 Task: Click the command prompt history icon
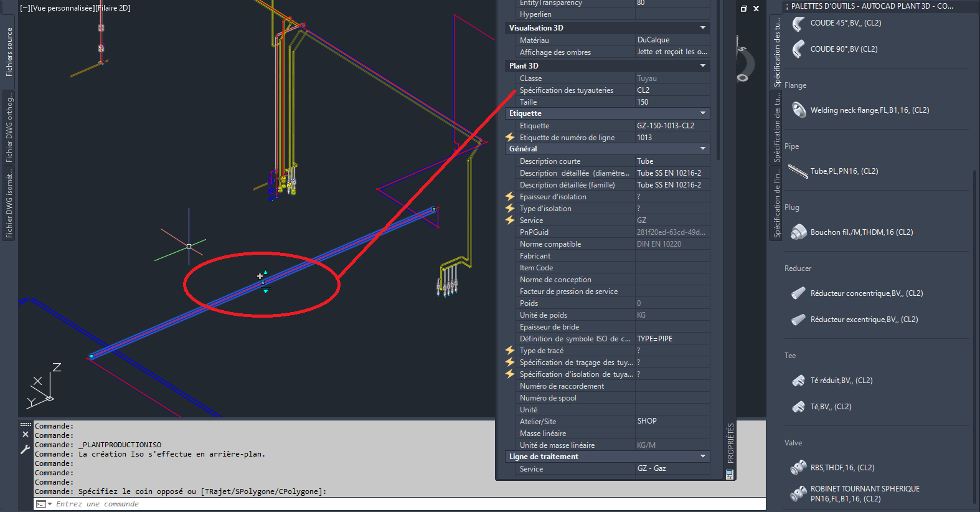pyautogui.click(x=44, y=504)
